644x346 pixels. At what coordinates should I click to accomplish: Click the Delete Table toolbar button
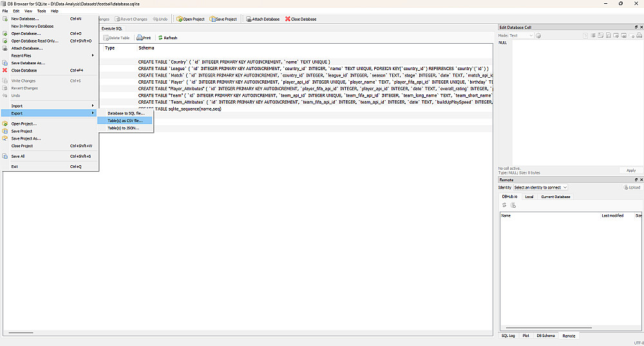tap(116, 38)
